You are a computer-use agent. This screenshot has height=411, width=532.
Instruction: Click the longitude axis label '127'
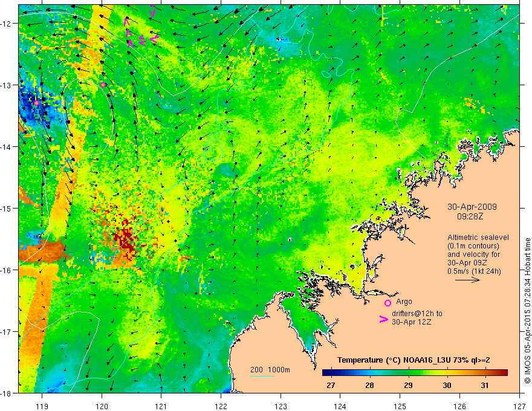click(519, 406)
